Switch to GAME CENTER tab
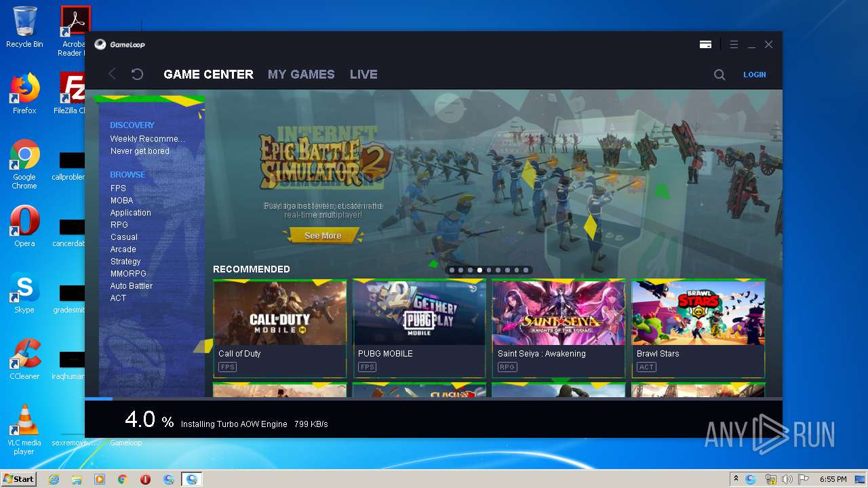 (x=209, y=75)
